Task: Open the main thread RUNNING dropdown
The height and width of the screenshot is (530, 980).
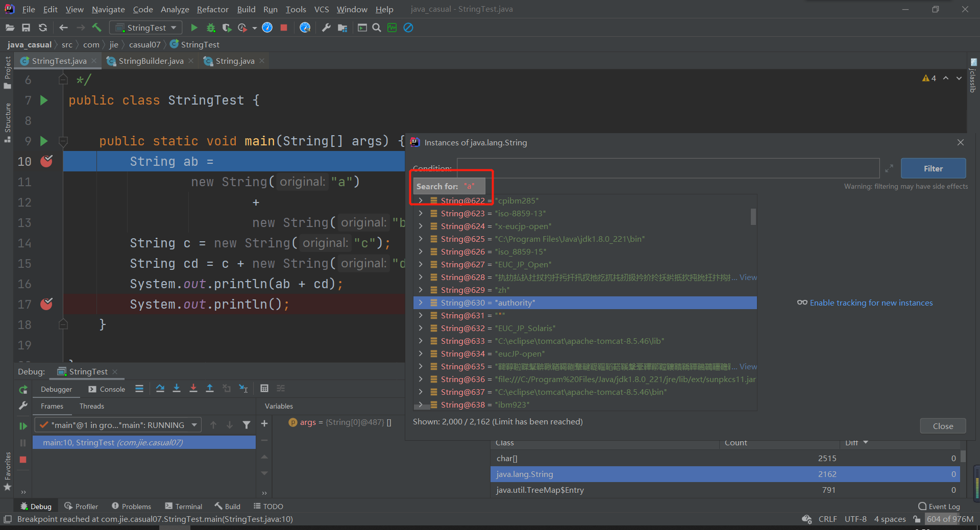Action: tap(118, 425)
